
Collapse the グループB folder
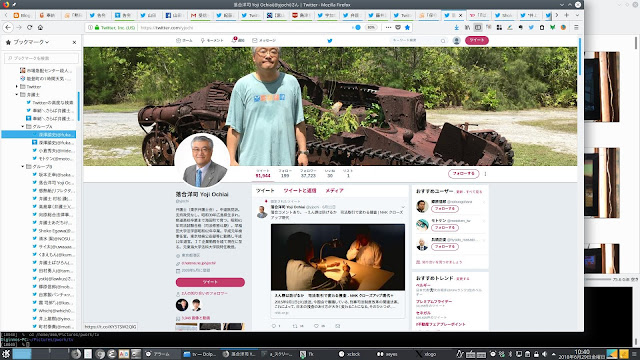23,167
